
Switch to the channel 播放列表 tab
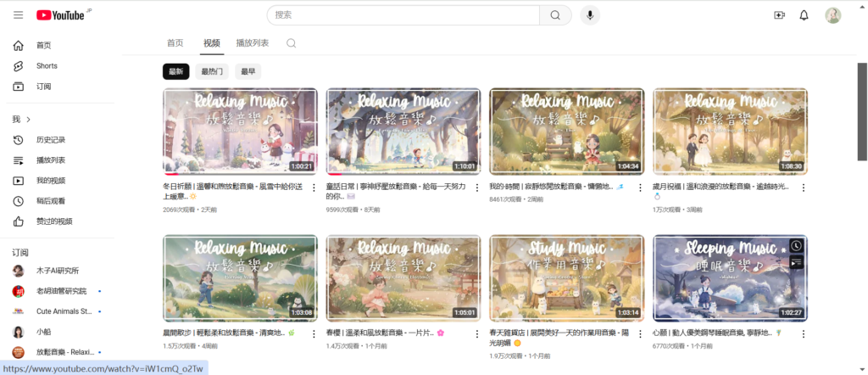click(x=253, y=43)
